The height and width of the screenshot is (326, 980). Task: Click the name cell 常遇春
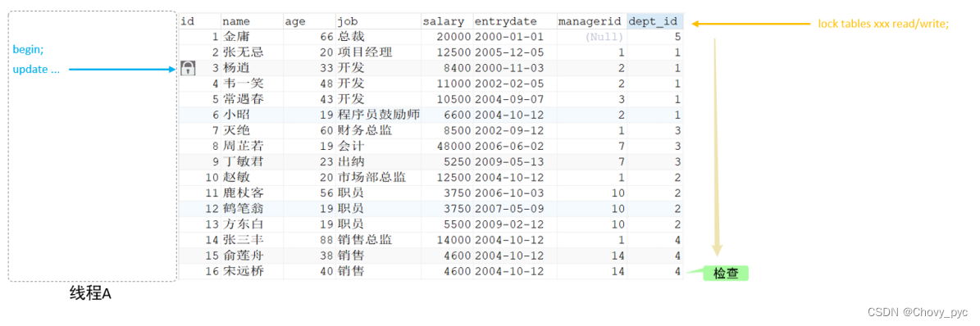click(x=252, y=99)
